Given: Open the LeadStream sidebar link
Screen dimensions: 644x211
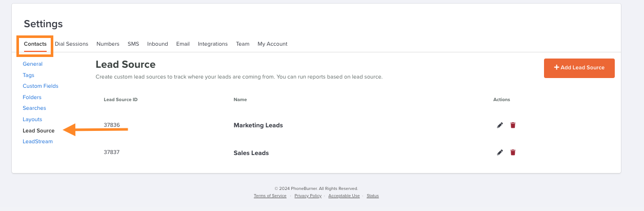Looking at the screenshot, I should [x=37, y=142].
